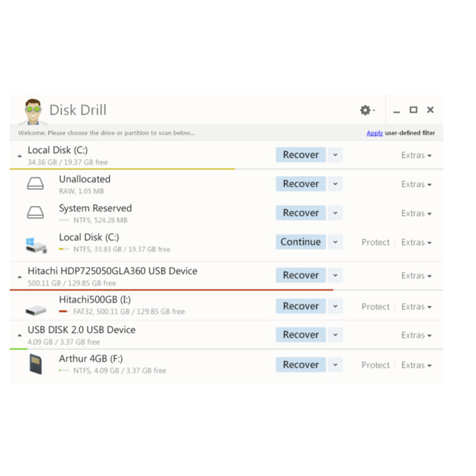Open Extras menu for Arthur 4GB (F:)
This screenshot has height=476, width=476.
point(416,365)
